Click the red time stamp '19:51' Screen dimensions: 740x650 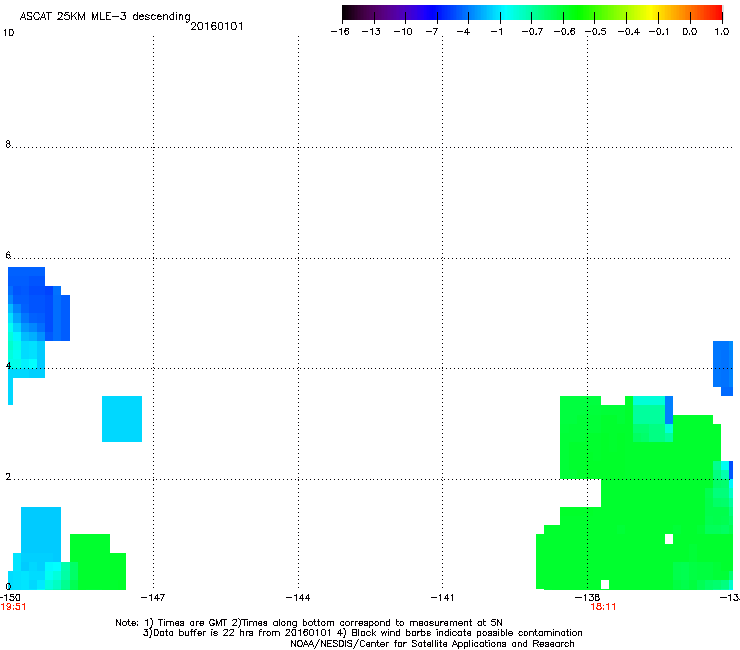(13, 607)
